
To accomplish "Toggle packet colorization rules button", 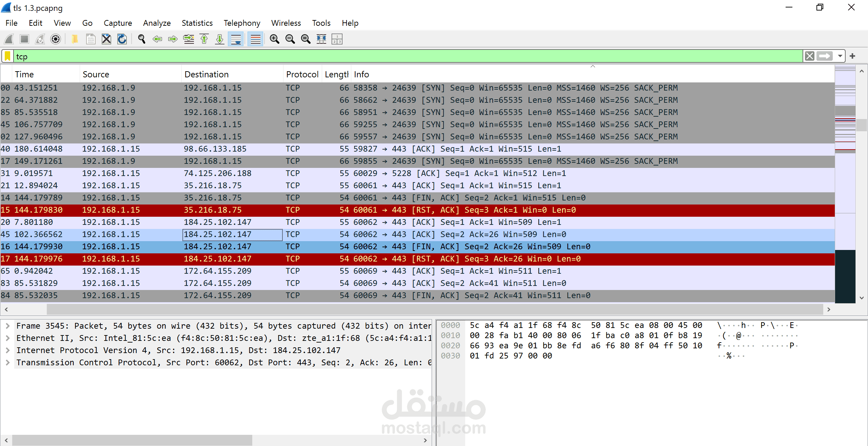I will pyautogui.click(x=255, y=39).
